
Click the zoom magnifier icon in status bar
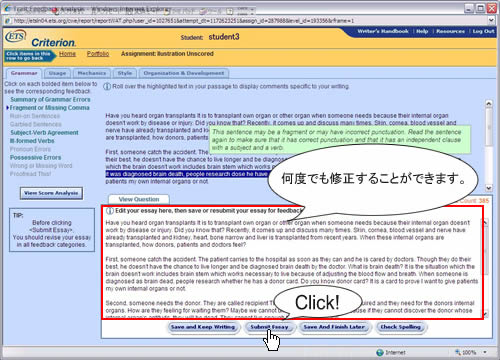(458, 352)
